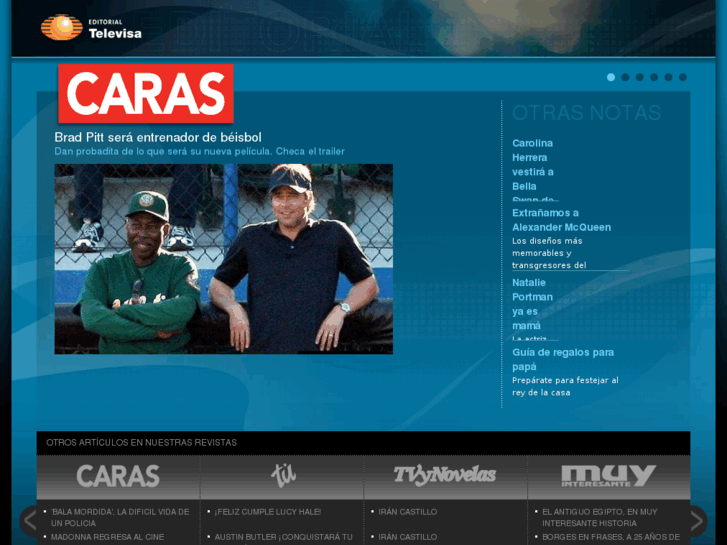Open the Brad Pitt baseball photo
The height and width of the screenshot is (545, 727).
click(x=223, y=259)
